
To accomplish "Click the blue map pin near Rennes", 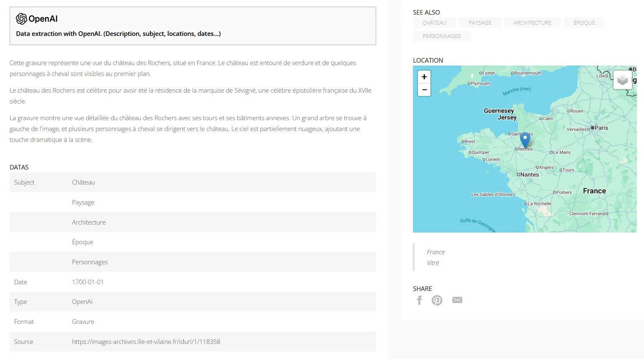I will pyautogui.click(x=525, y=140).
